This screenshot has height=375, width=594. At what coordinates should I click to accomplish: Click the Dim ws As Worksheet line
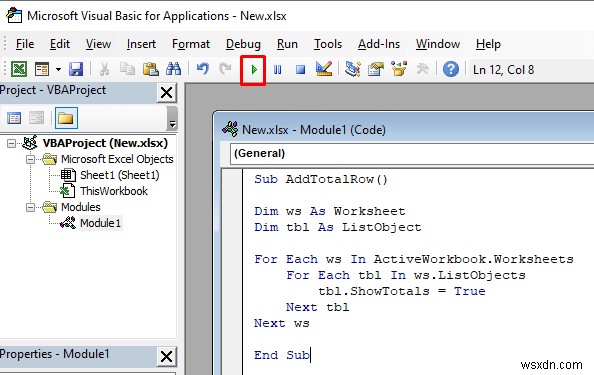coord(330,211)
